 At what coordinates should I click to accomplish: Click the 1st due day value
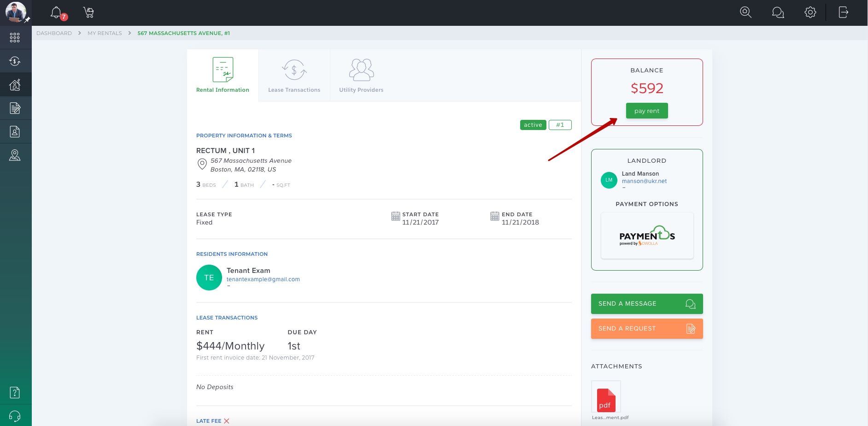pyautogui.click(x=294, y=346)
